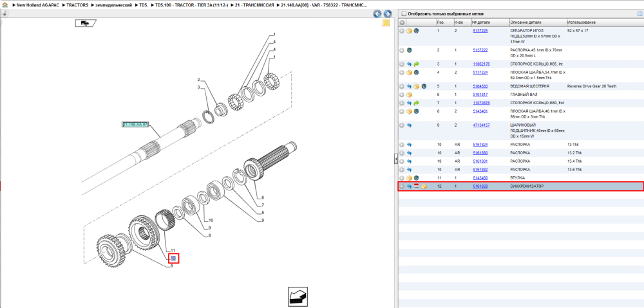Click the red flag icon in row 5161828
This screenshot has width=644, height=308.
click(416, 186)
